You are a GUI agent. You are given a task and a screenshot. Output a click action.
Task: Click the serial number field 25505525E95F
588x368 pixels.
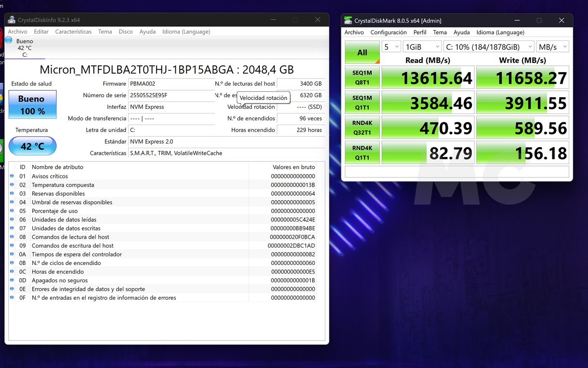point(171,95)
